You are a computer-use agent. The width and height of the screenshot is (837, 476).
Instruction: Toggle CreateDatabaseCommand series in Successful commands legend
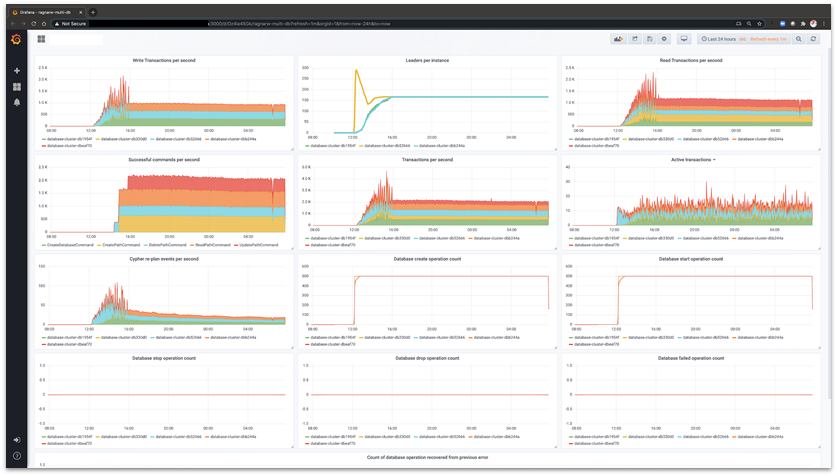(70, 245)
